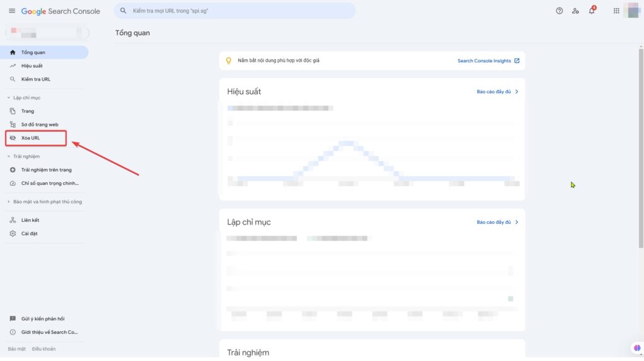Open user and permissions management icon
Image resolution: width=644 pixels, height=361 pixels.
[575, 11]
